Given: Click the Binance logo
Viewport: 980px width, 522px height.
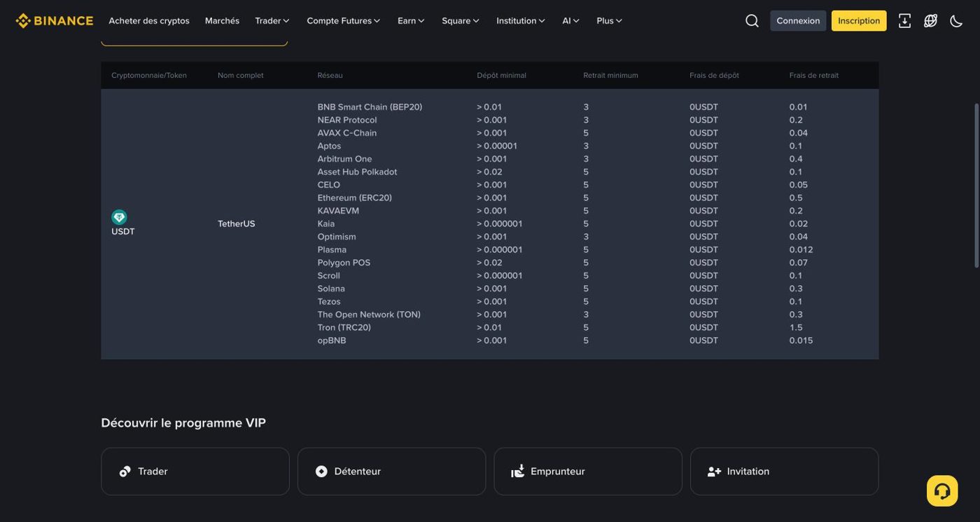Looking at the screenshot, I should (x=55, y=21).
